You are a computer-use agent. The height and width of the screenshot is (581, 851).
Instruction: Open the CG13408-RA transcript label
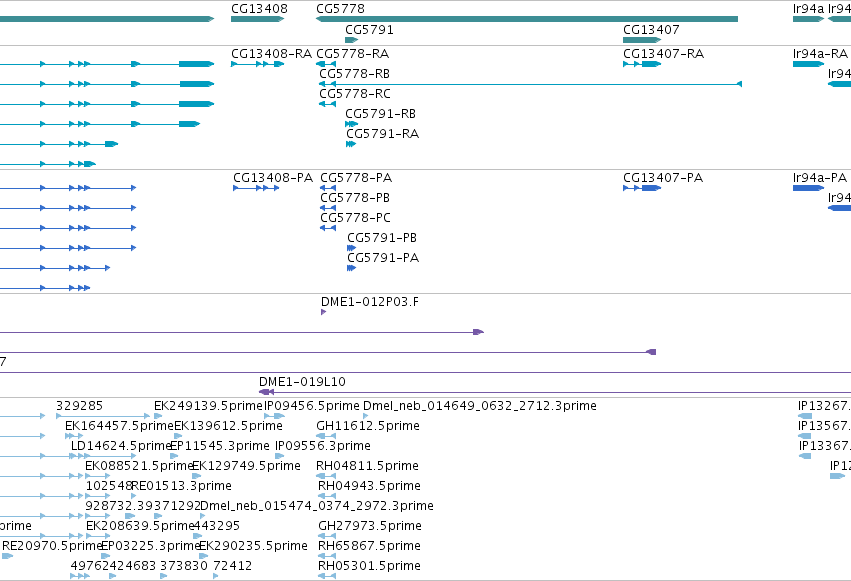coord(271,54)
